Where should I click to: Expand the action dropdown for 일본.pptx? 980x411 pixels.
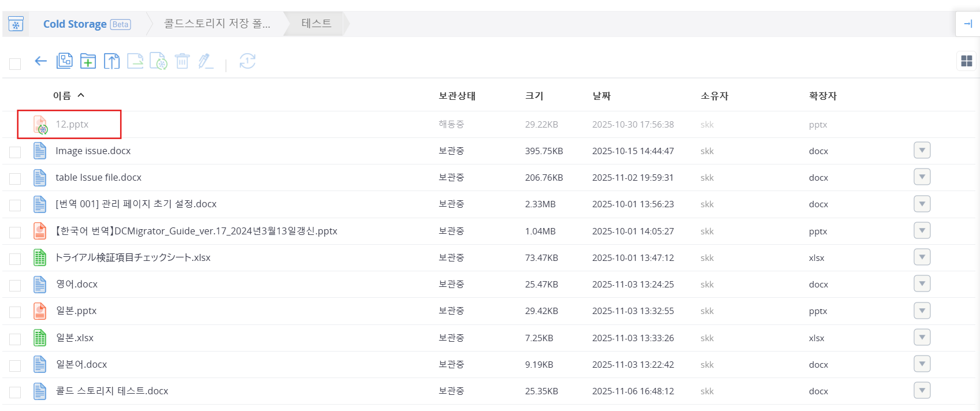(x=922, y=311)
